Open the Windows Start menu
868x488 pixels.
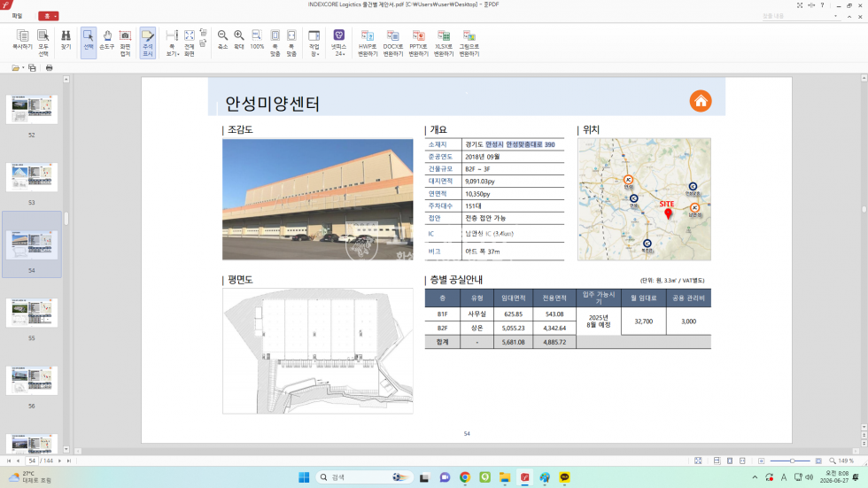pyautogui.click(x=304, y=477)
